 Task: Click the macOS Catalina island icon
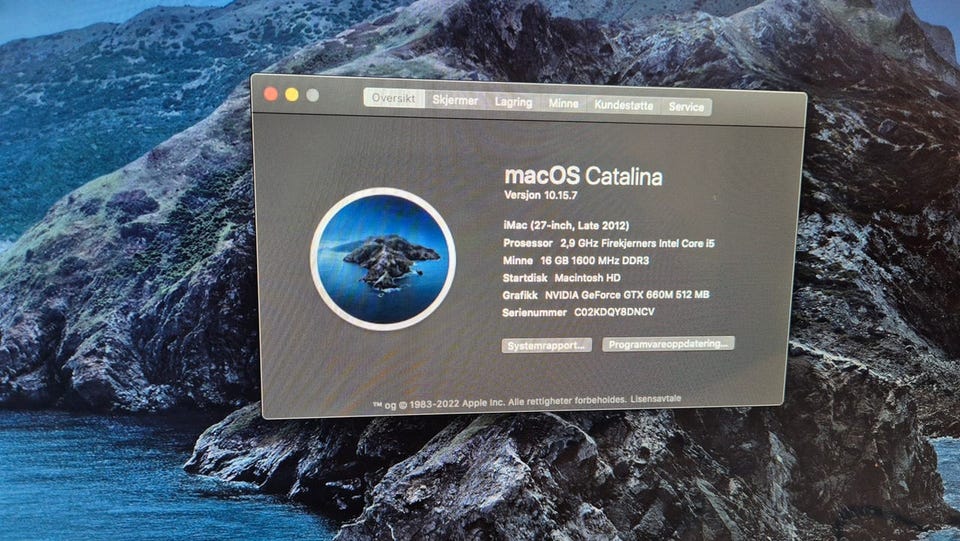[x=383, y=259]
